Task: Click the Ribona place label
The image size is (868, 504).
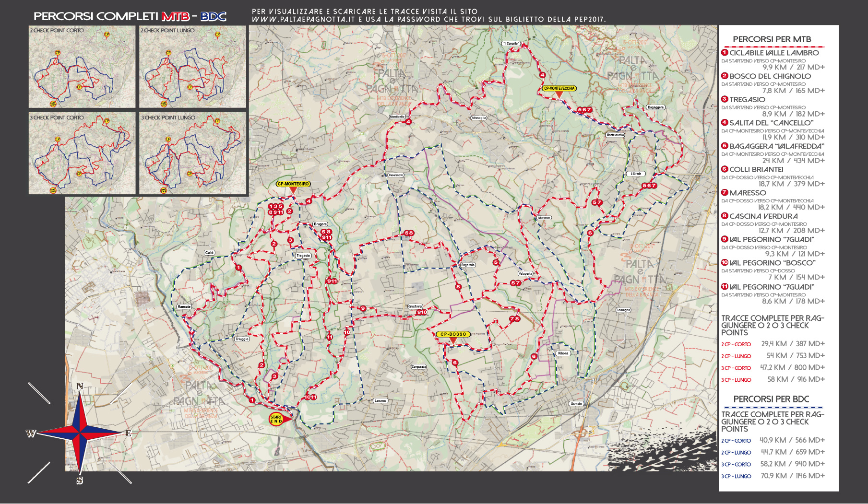Action: click(563, 353)
